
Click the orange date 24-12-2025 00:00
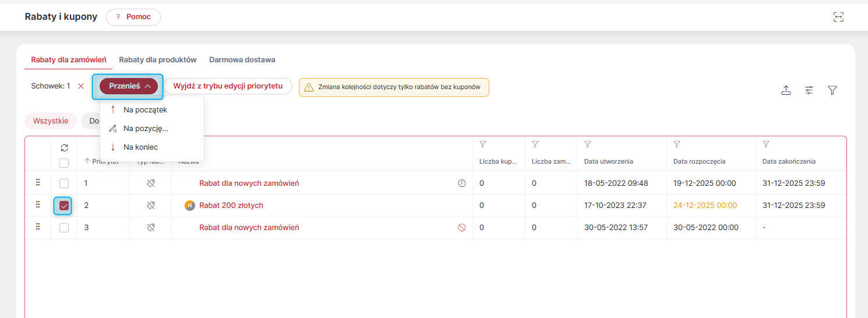pos(705,206)
